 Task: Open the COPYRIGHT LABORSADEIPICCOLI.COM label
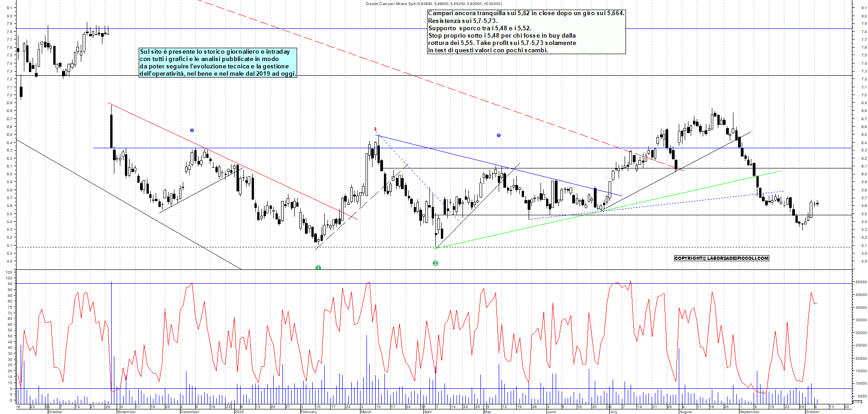pos(721,258)
